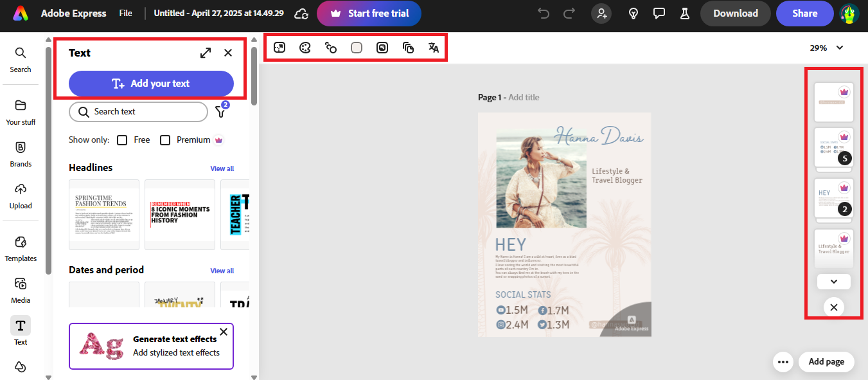The height and width of the screenshot is (380, 868).
Task: Click the text panel vertical scrollbar
Action: 254,76
